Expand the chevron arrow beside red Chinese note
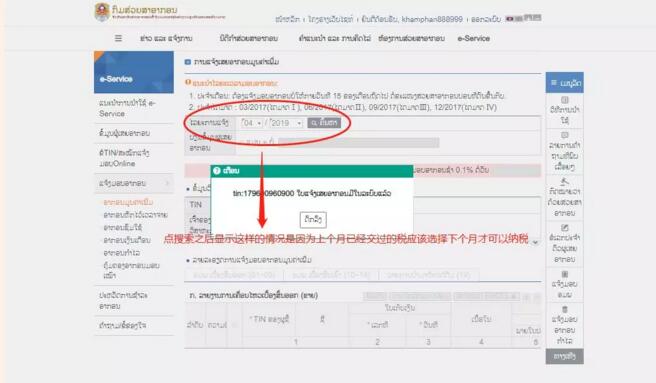Screen dimensions: 656x383 (535, 242)
